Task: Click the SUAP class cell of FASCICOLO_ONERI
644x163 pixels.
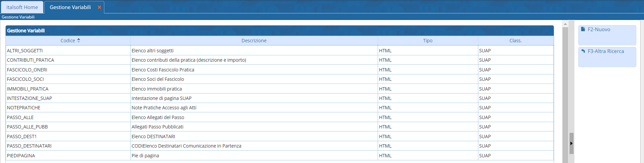Action: point(516,70)
